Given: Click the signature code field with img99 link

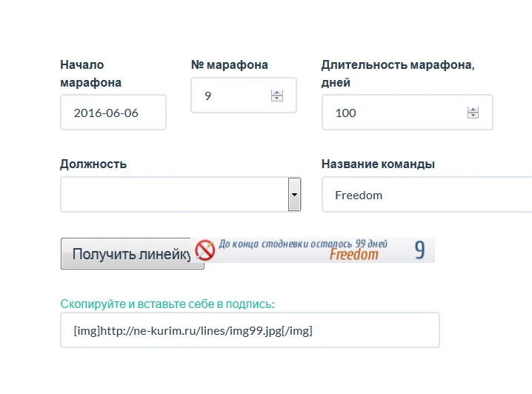Looking at the screenshot, I should (250, 330).
